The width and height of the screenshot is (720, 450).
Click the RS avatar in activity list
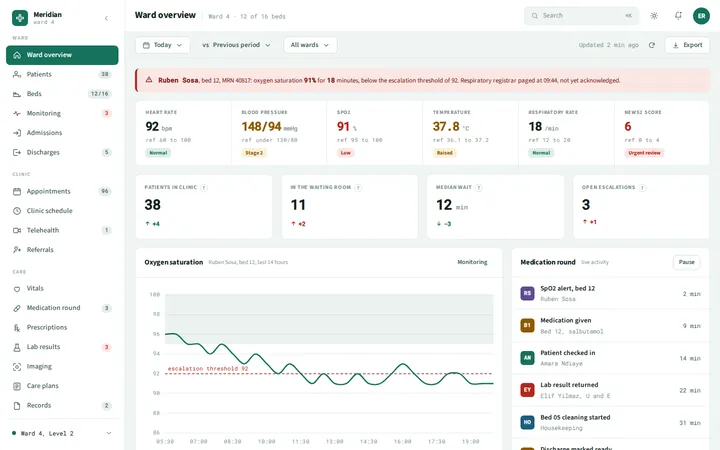[x=527, y=293]
